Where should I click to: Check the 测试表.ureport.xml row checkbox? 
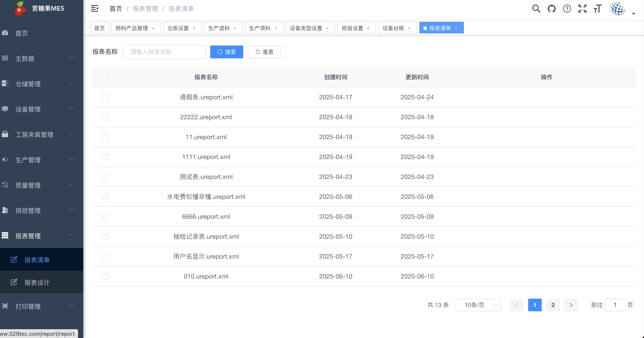tap(105, 177)
